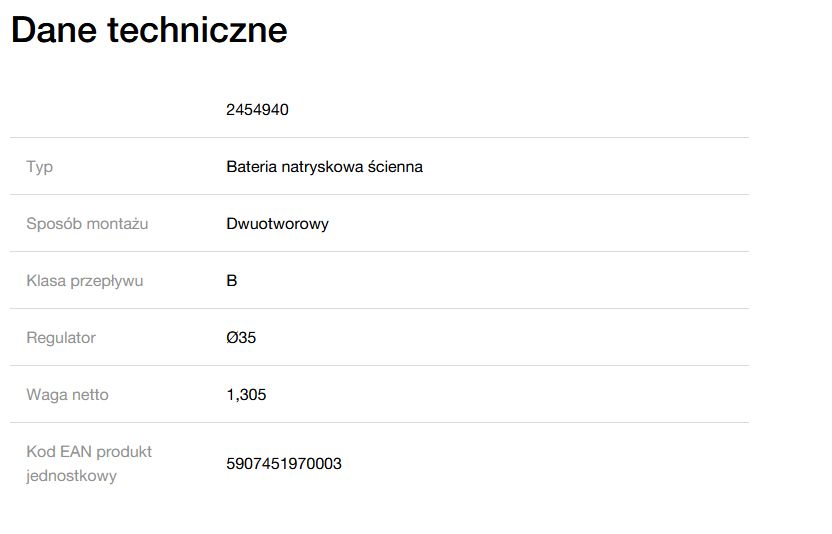Click Bateria natryskowa ścienna value
The height and width of the screenshot is (534, 832).
click(x=324, y=167)
